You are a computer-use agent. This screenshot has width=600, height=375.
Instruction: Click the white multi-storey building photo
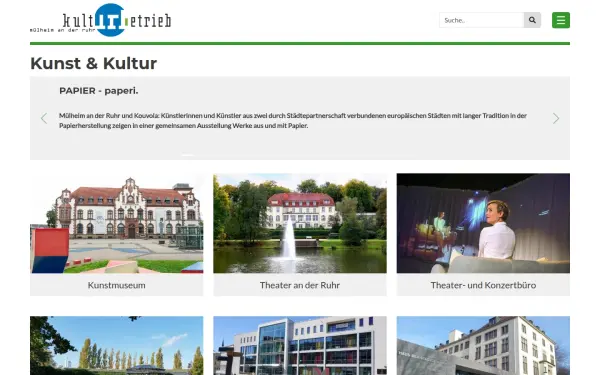click(483, 346)
